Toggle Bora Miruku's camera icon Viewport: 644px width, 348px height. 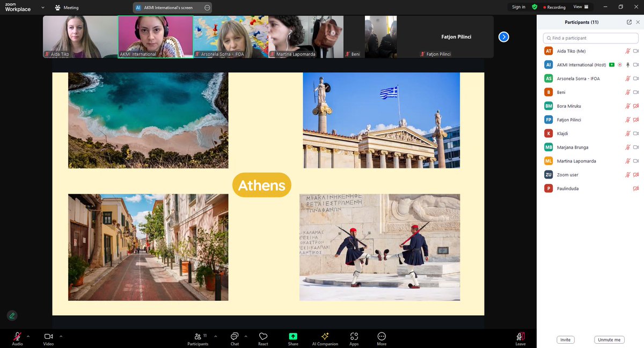635,106
